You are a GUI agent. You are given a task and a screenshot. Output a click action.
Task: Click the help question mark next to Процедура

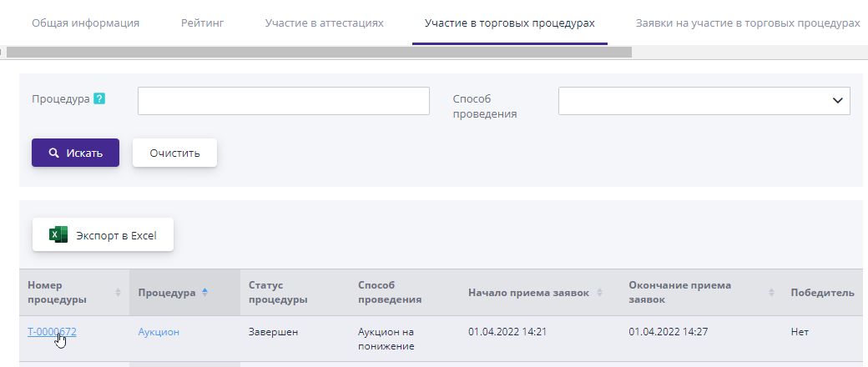pos(99,98)
